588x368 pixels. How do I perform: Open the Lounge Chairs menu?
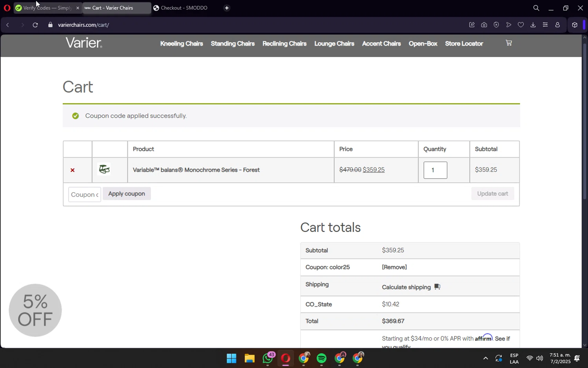click(x=334, y=44)
